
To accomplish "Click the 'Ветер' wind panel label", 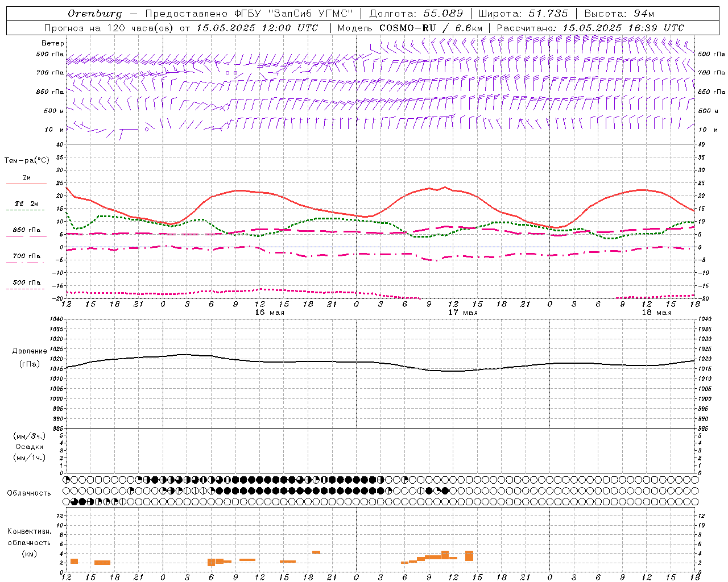I will pos(53,43).
